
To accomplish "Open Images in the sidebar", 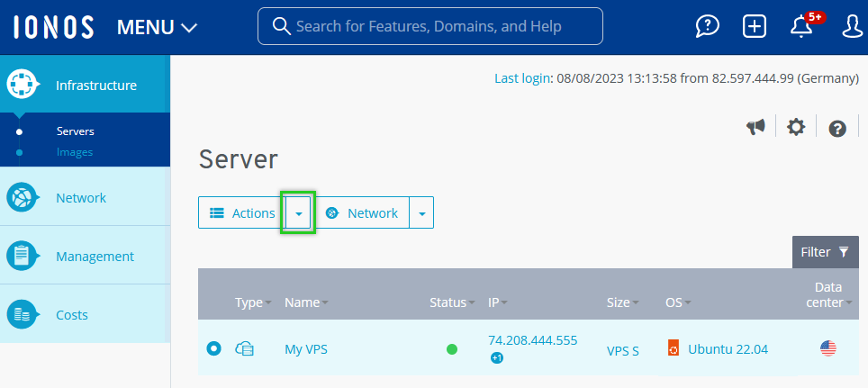I will point(75,152).
